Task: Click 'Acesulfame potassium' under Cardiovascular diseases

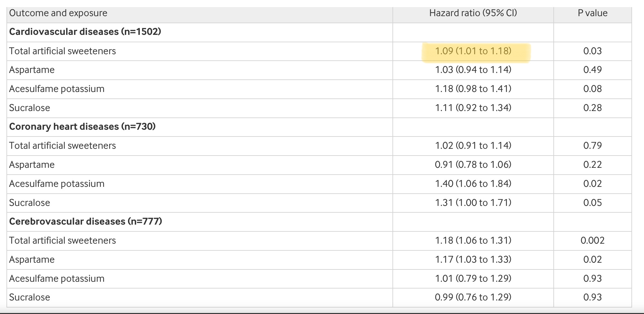Action: point(57,89)
